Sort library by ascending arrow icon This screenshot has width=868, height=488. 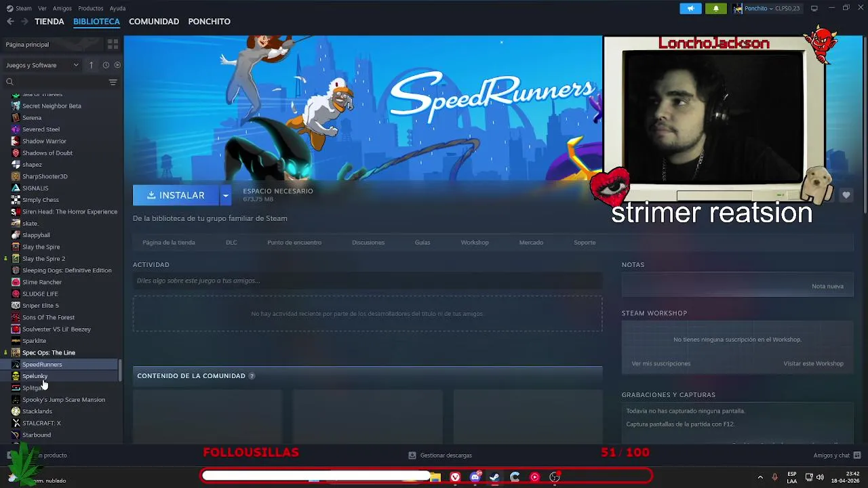click(x=91, y=65)
